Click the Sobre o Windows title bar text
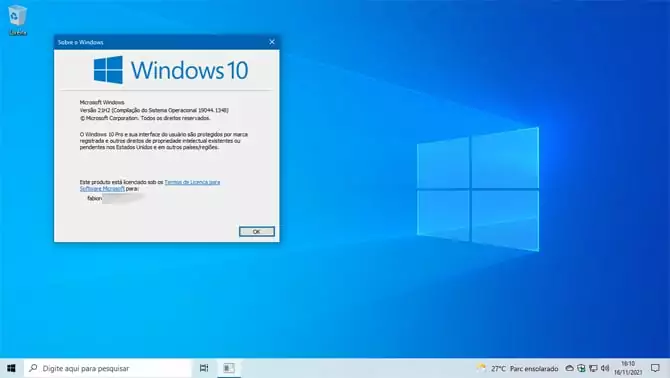This screenshot has width=670, height=378. point(81,42)
